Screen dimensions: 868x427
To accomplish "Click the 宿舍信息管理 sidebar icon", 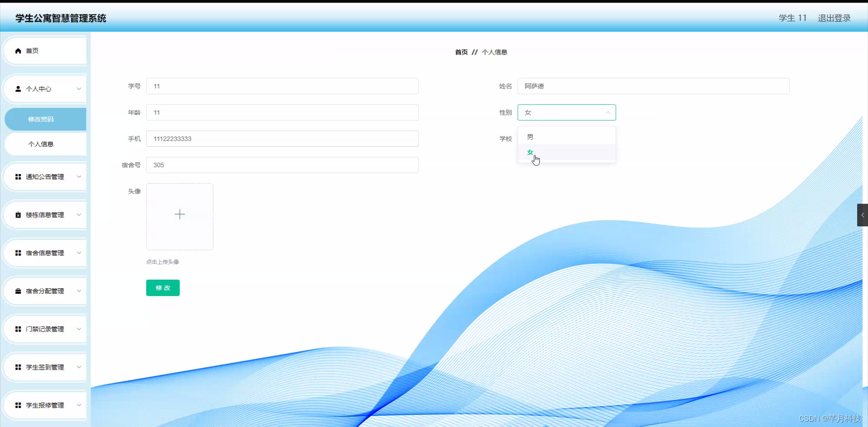I will click(x=18, y=253).
